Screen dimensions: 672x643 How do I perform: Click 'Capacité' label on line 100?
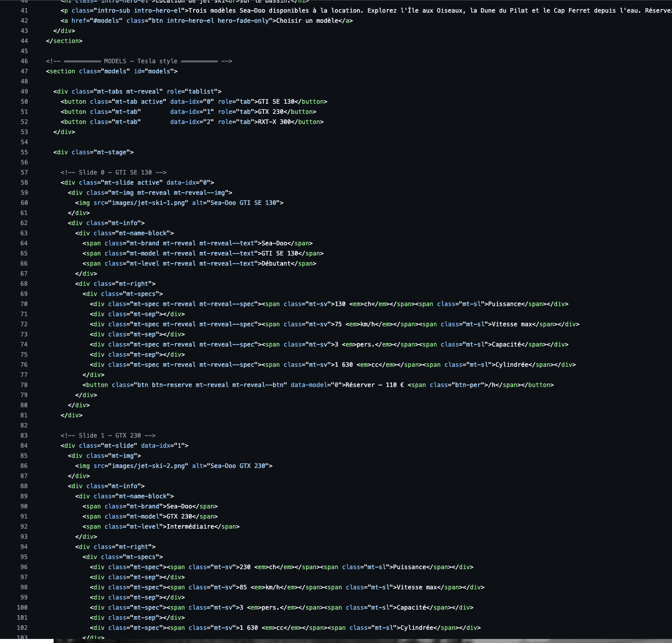pos(411,608)
